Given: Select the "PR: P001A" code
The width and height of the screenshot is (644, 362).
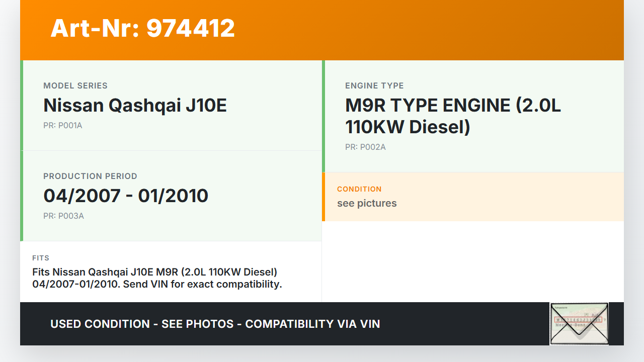Looking at the screenshot, I should 63,126.
